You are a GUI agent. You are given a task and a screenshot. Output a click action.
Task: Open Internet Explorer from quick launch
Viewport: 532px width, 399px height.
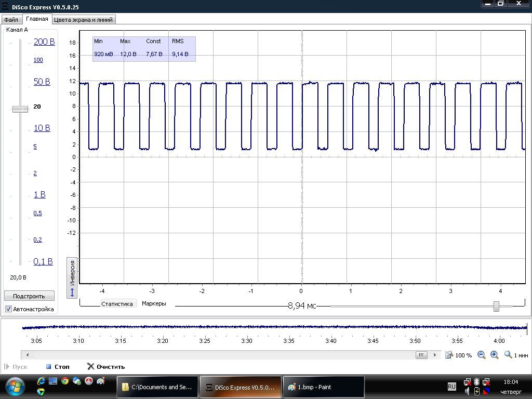(x=41, y=381)
